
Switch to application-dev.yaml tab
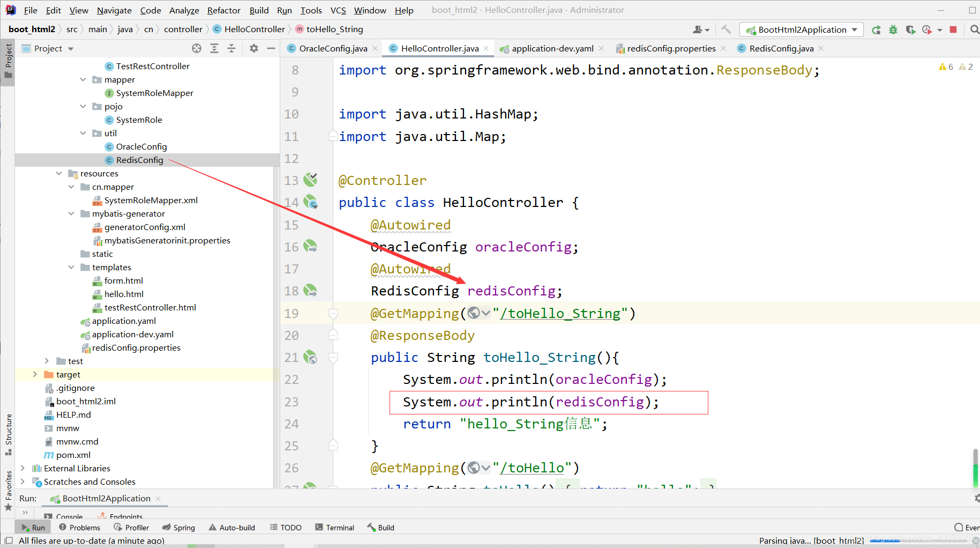[x=552, y=48]
